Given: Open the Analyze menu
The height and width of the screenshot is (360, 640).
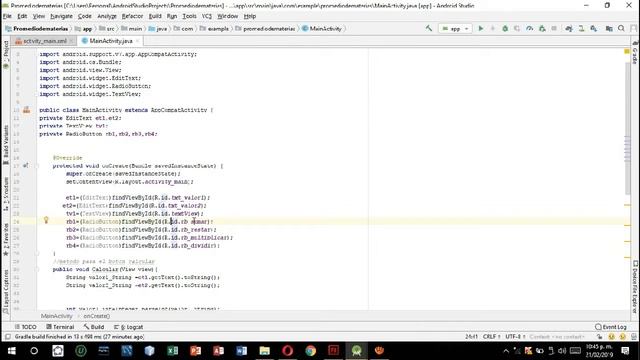Looking at the screenshot, I should (107, 16).
